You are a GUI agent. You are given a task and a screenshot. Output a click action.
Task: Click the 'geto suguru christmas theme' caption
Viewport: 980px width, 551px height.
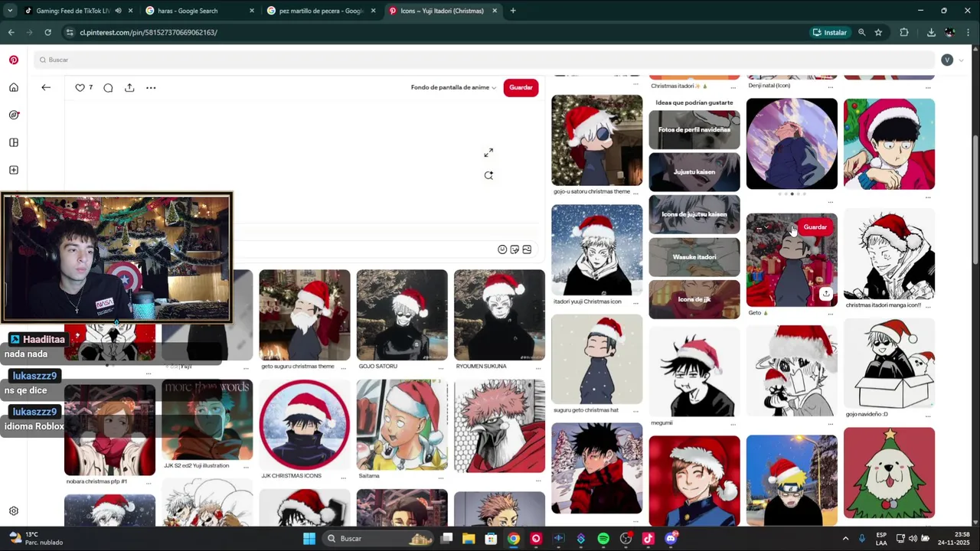[x=298, y=367]
